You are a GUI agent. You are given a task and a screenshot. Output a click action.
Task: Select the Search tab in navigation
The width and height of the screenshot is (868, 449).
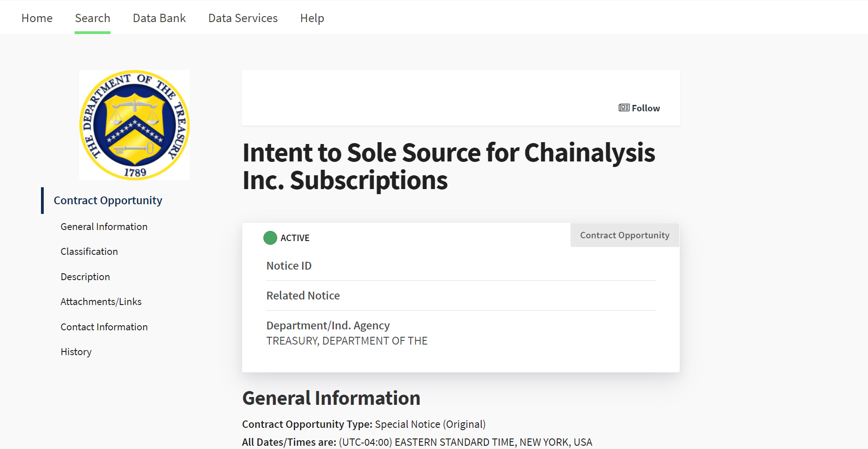(x=93, y=18)
